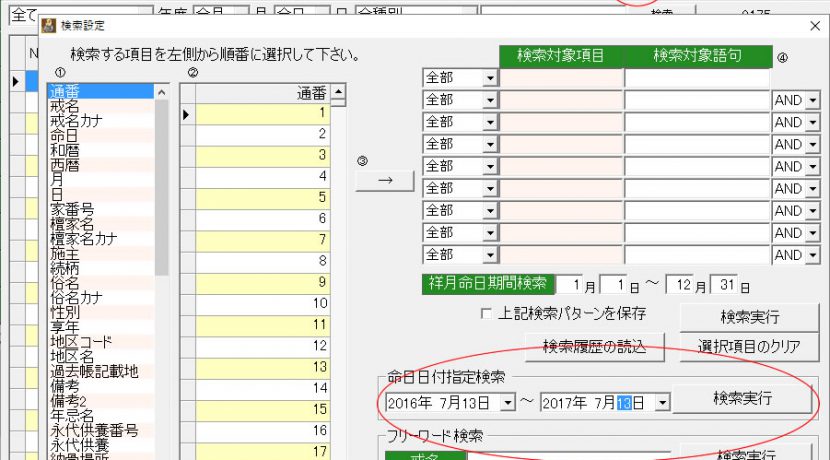This screenshot has height=460, width=830.
Task: Select 西暦 in the item list
Action: coord(101,165)
